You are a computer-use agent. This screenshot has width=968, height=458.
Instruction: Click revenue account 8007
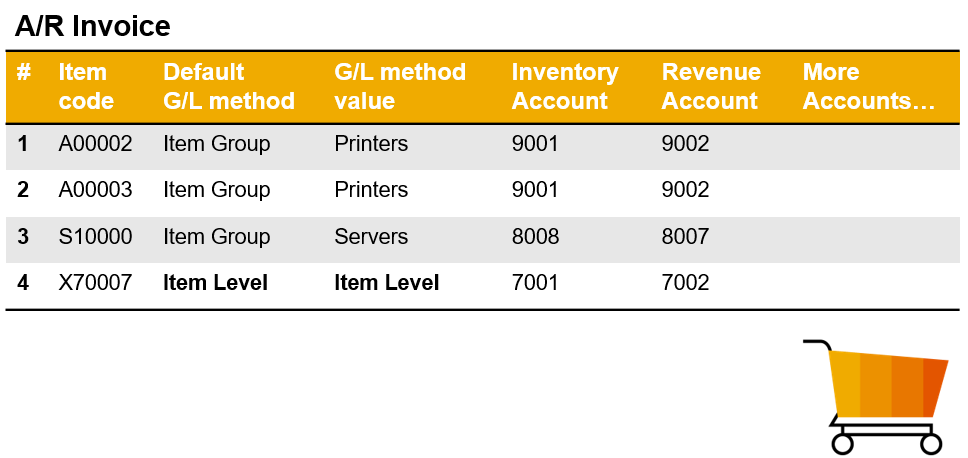tap(685, 236)
